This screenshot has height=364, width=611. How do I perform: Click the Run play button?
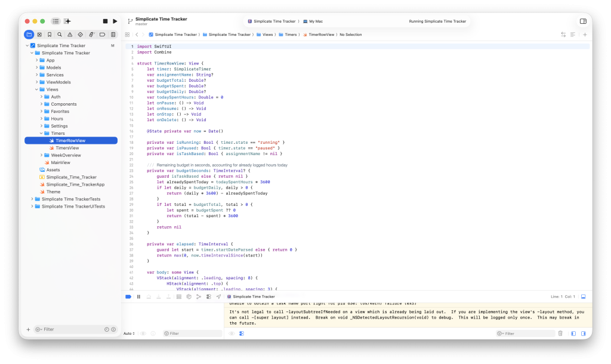pyautogui.click(x=115, y=21)
